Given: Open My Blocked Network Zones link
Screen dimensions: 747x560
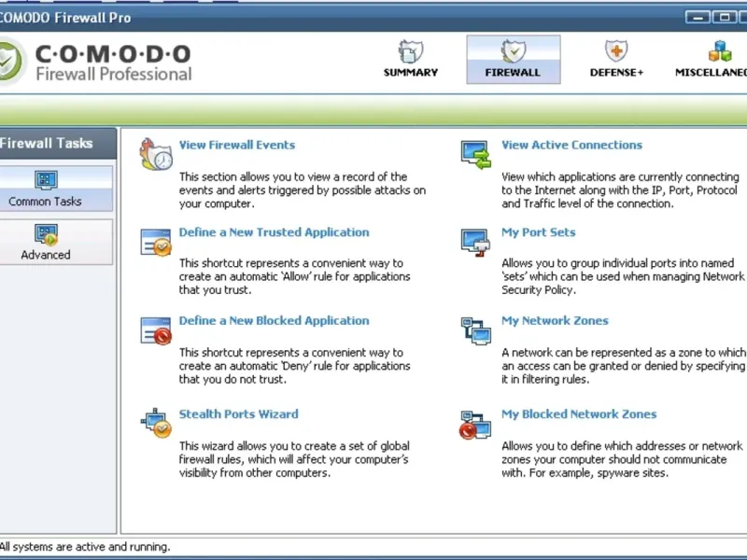Looking at the screenshot, I should tap(579, 414).
